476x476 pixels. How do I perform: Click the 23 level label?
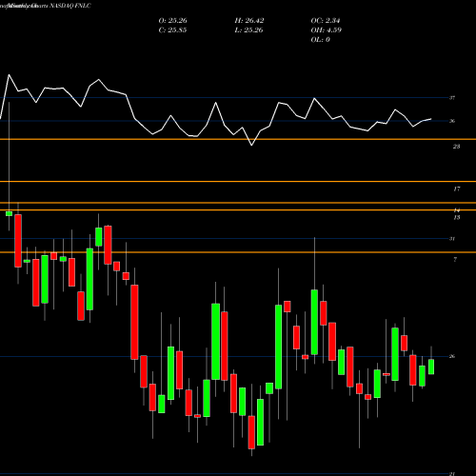pyautogui.click(x=456, y=147)
